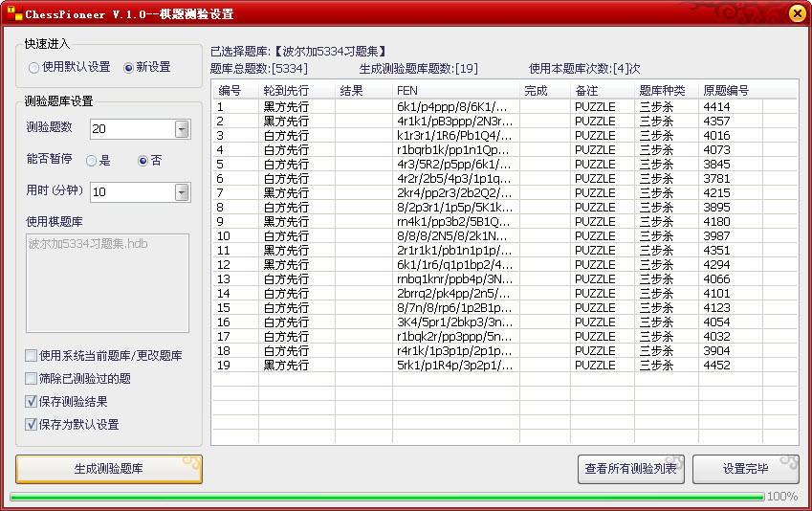The width and height of the screenshot is (812, 511).
Task: Select FEN cell 2kr4/pp2r3/2b2Q2/…
Action: click(454, 192)
